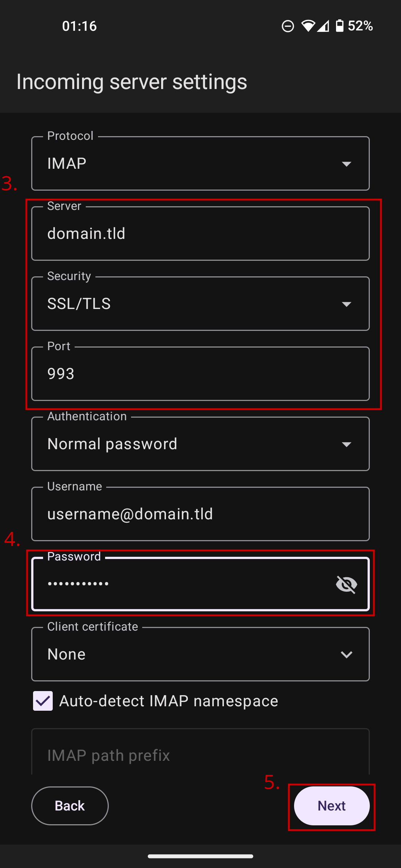Tap the cellular signal icon
The image size is (401, 868).
coord(323,26)
